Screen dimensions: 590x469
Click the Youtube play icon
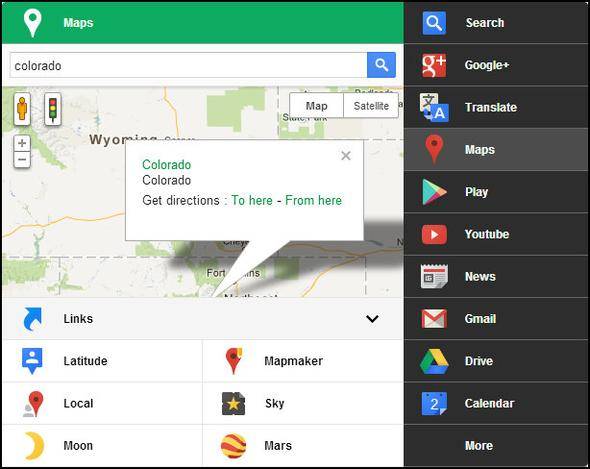click(434, 234)
